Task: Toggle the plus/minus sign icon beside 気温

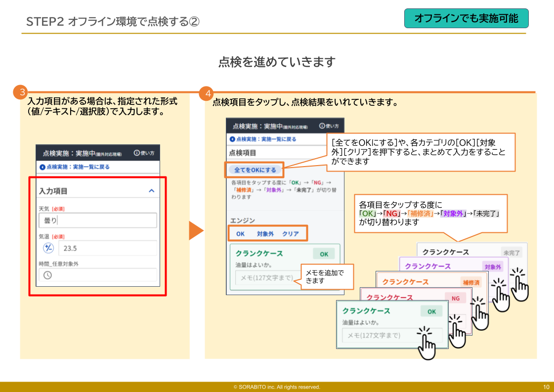Action: pos(48,248)
